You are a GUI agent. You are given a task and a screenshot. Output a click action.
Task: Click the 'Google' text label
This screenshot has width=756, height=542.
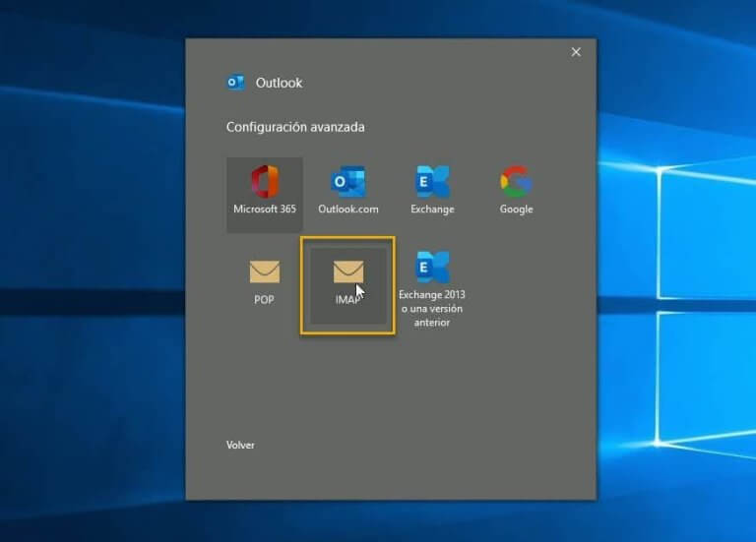(516, 210)
